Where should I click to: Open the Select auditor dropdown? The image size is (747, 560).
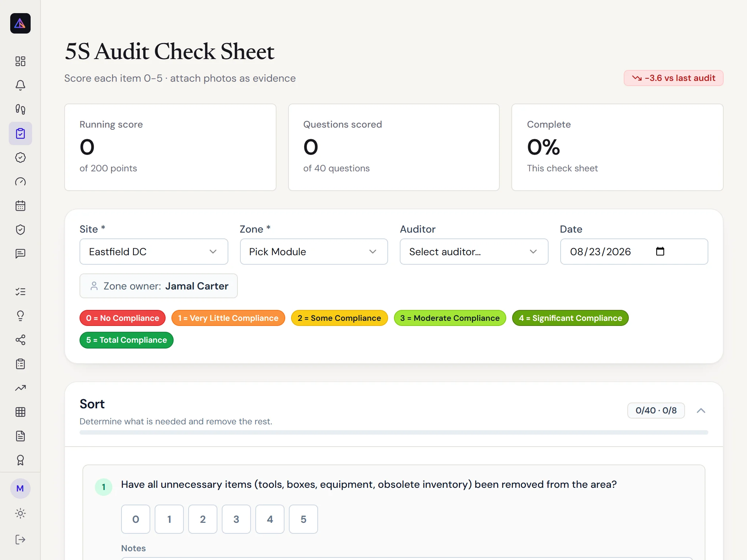474,252
